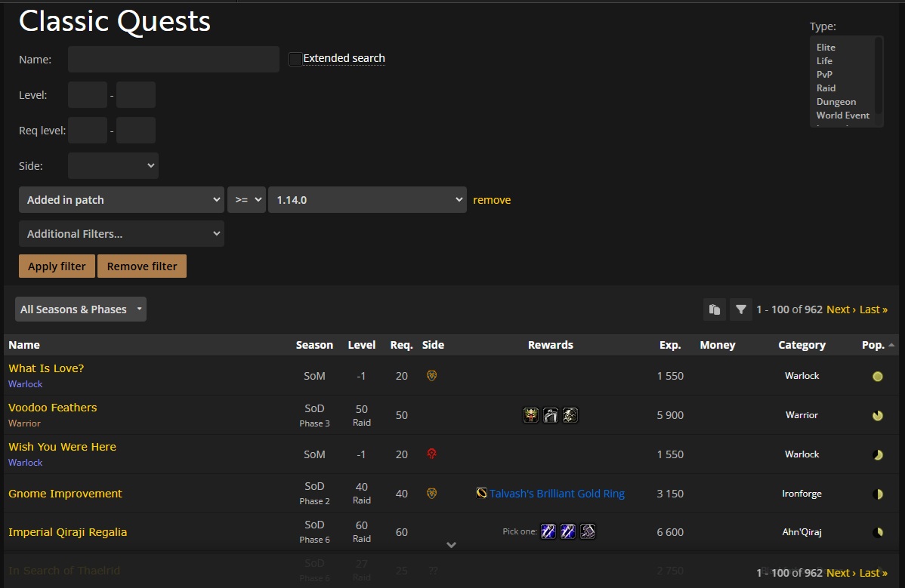Go to Next page in bottom pagination
This screenshot has height=588, width=905.
(x=841, y=573)
